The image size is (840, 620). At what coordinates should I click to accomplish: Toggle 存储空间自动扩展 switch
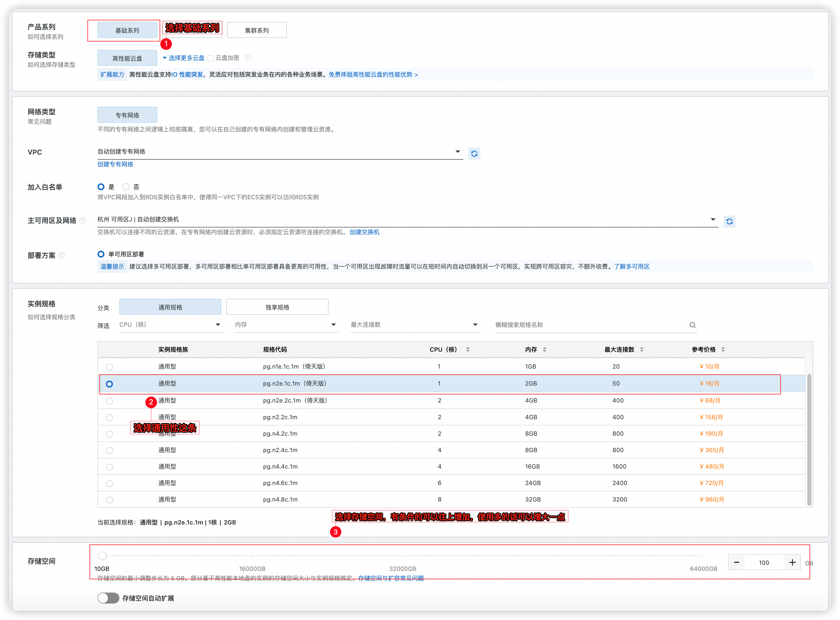pos(108,598)
